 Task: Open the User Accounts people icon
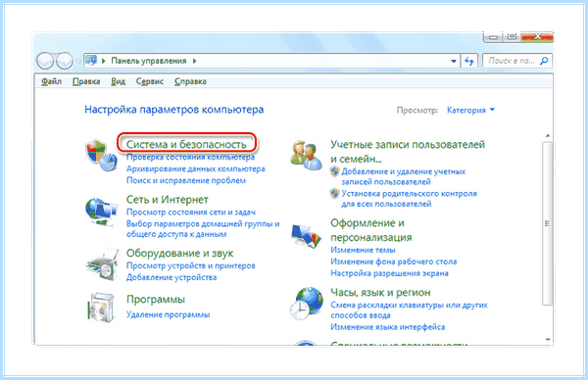(307, 155)
